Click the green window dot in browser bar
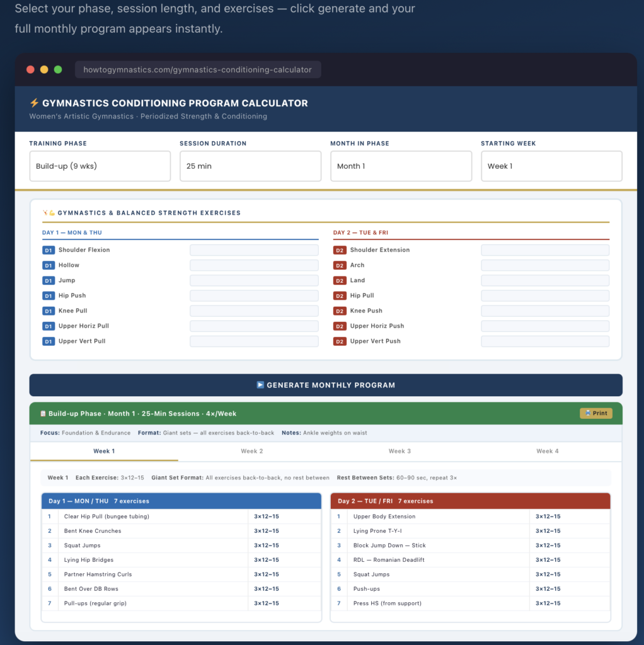644x645 pixels. 58,70
